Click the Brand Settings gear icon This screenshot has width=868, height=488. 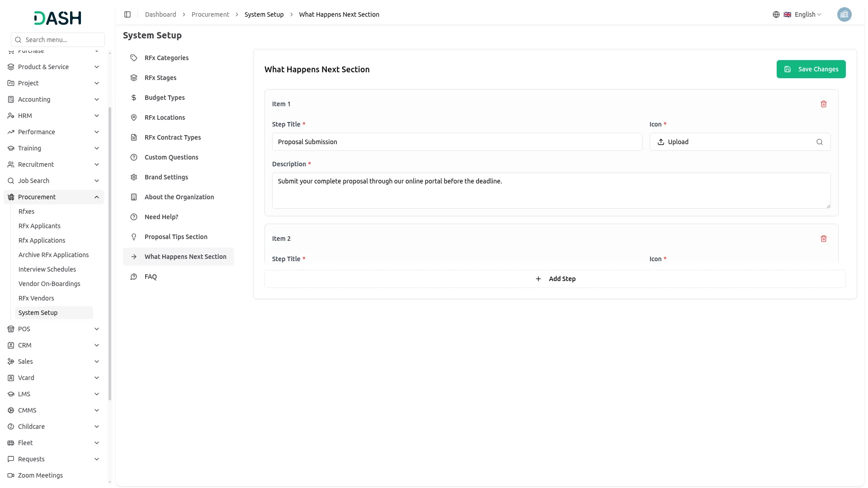pos(134,177)
